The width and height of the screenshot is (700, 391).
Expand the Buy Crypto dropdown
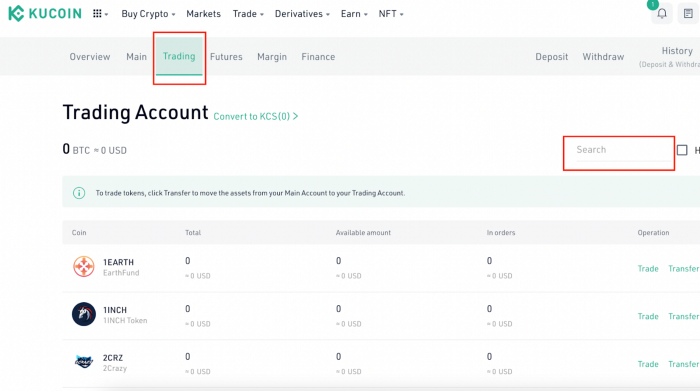click(148, 14)
